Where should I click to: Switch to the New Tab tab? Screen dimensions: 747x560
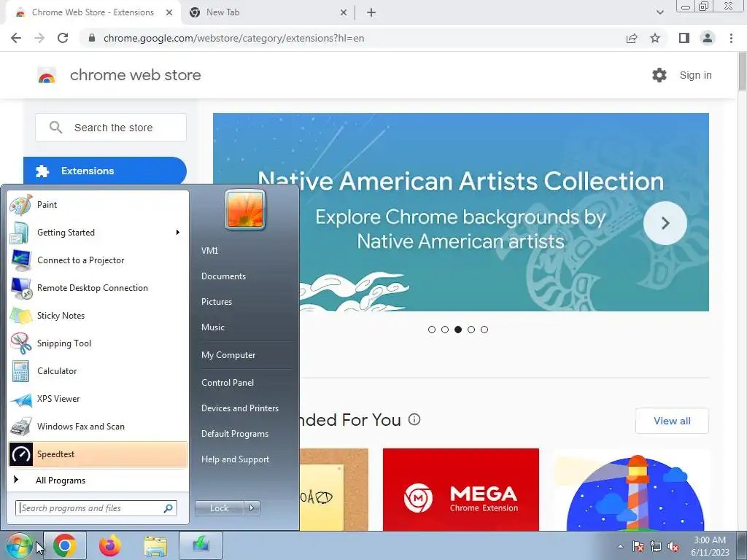pyautogui.click(x=267, y=12)
